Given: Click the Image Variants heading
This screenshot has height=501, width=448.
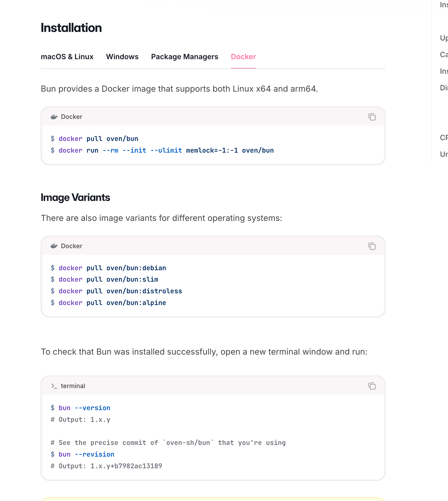Looking at the screenshot, I should point(75,198).
